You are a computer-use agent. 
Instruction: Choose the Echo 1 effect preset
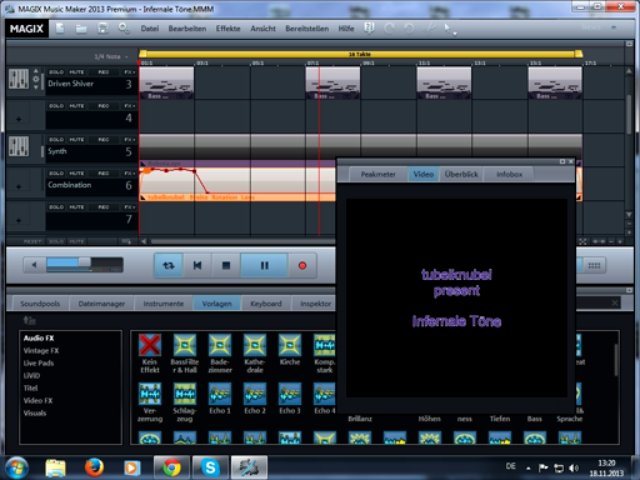(220, 393)
